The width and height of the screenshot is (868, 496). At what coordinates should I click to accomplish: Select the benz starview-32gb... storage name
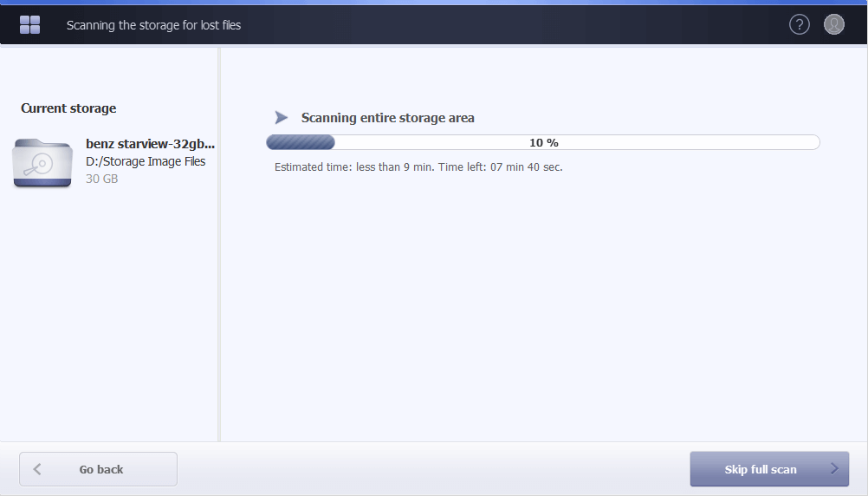[x=150, y=144]
